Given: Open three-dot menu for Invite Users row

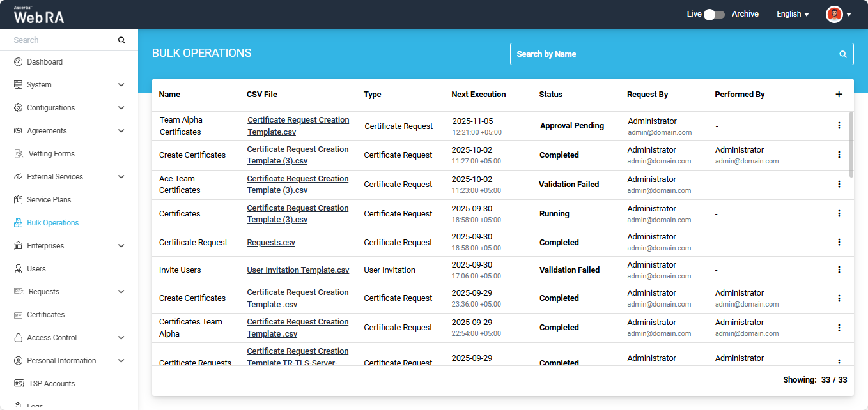Looking at the screenshot, I should [839, 270].
